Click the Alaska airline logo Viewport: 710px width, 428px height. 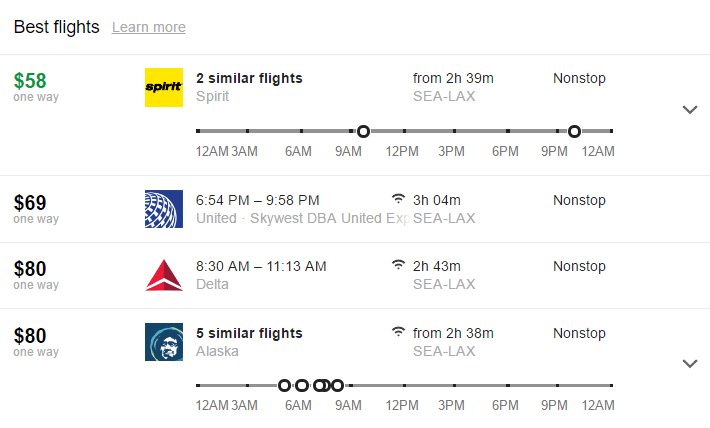point(163,342)
